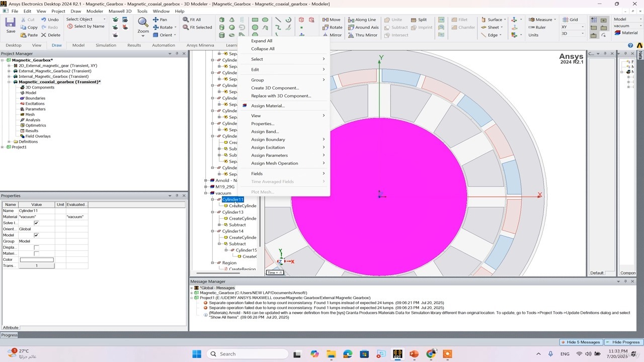
Task: Click Duplicate Along Line tool
Action: click(362, 20)
